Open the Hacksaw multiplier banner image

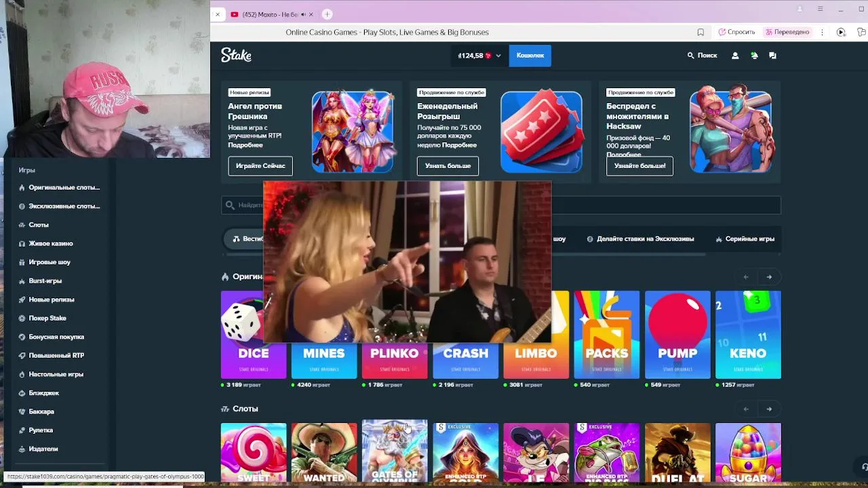[x=730, y=129]
